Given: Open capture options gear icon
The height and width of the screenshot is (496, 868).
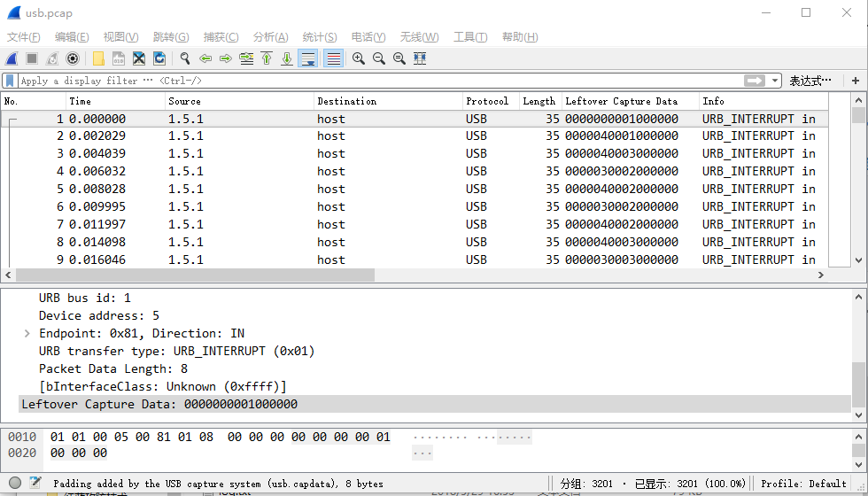Looking at the screenshot, I should pyautogui.click(x=73, y=58).
